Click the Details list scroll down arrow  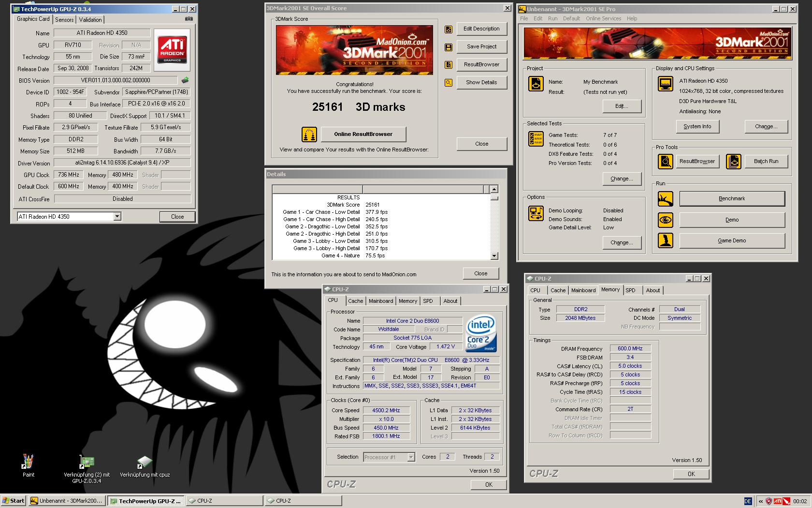(x=494, y=256)
